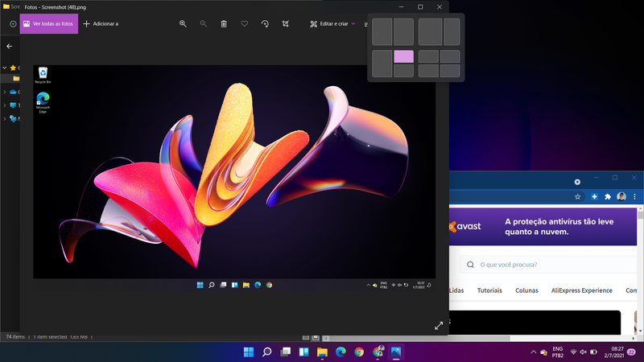The width and height of the screenshot is (644, 362).
Task: Switch File Explorer to large thumbnails view icon
Action: (x=316, y=337)
